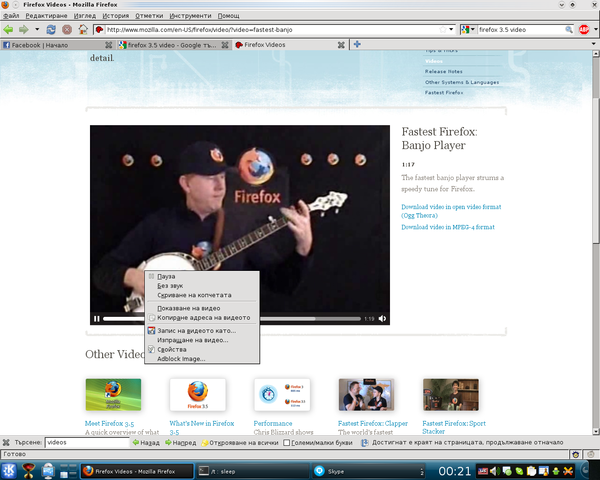
Task: Open the Отметки menu
Action: (149, 16)
